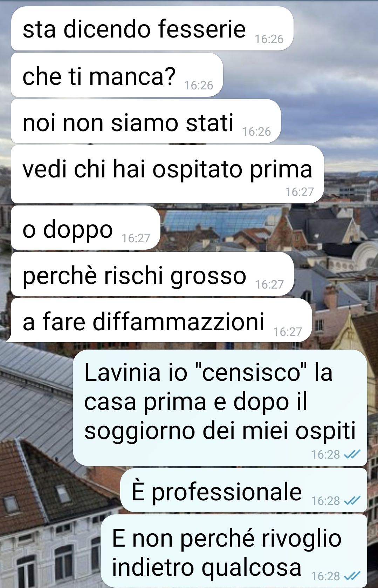The height and width of the screenshot is (588, 378).
Task: Tap read receipt ticks on 'Lavinia io censisco' message
Action: 352,454
